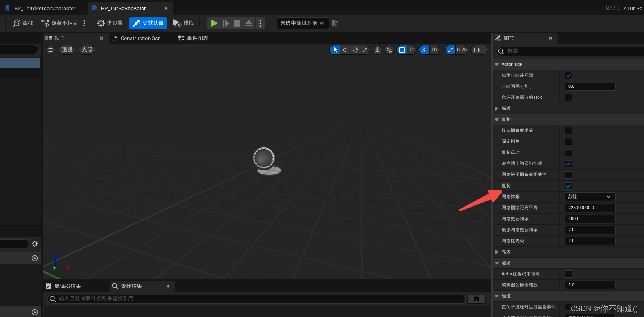Toggle 仅与拥有者相关 checkbox
Image resolution: width=644 pixels, height=317 pixels.
568,131
